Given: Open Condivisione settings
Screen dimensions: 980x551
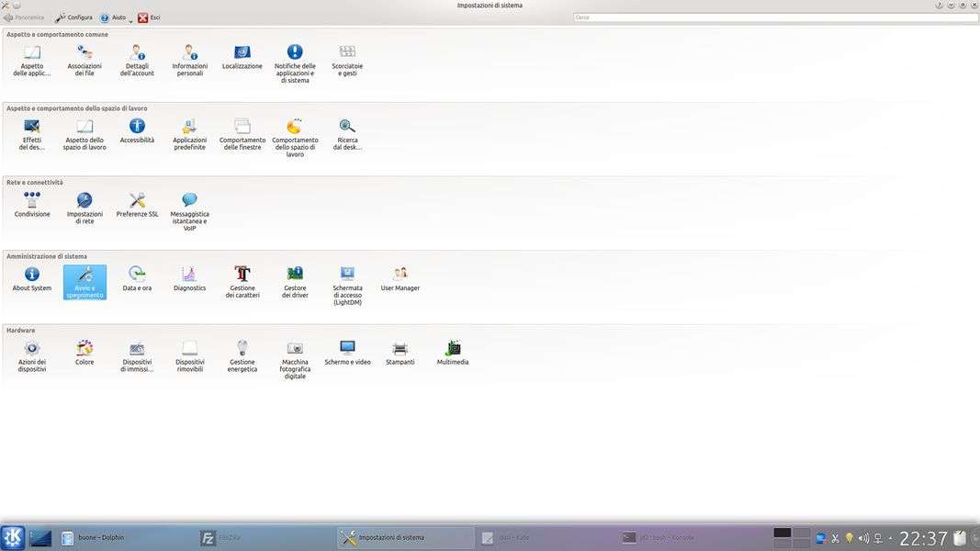Looking at the screenshot, I should (x=32, y=205).
